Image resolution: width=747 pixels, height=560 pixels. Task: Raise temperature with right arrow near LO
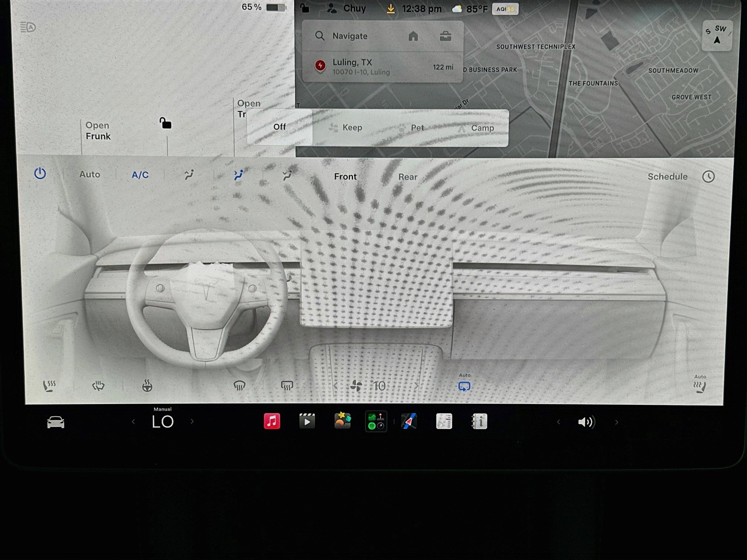pos(192,421)
